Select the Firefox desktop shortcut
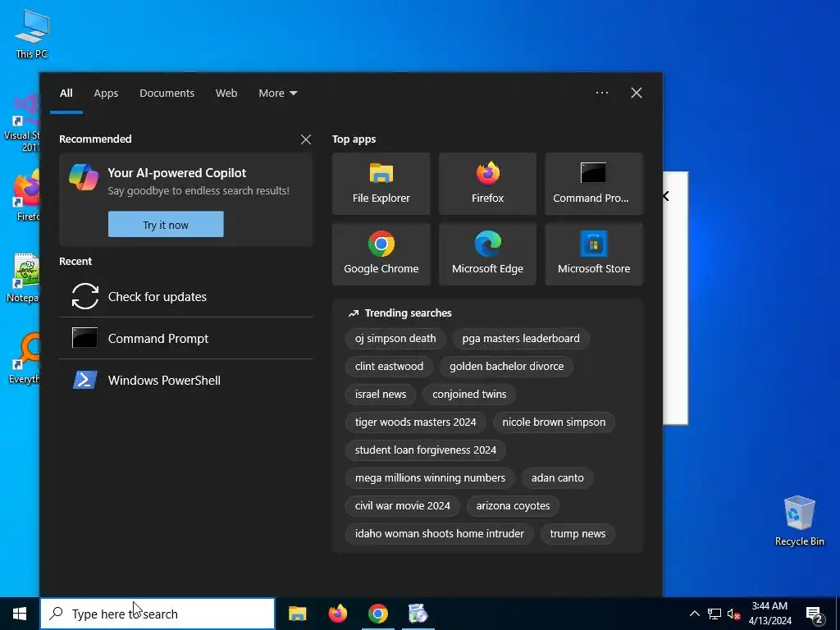The width and height of the screenshot is (840, 630). click(x=27, y=195)
